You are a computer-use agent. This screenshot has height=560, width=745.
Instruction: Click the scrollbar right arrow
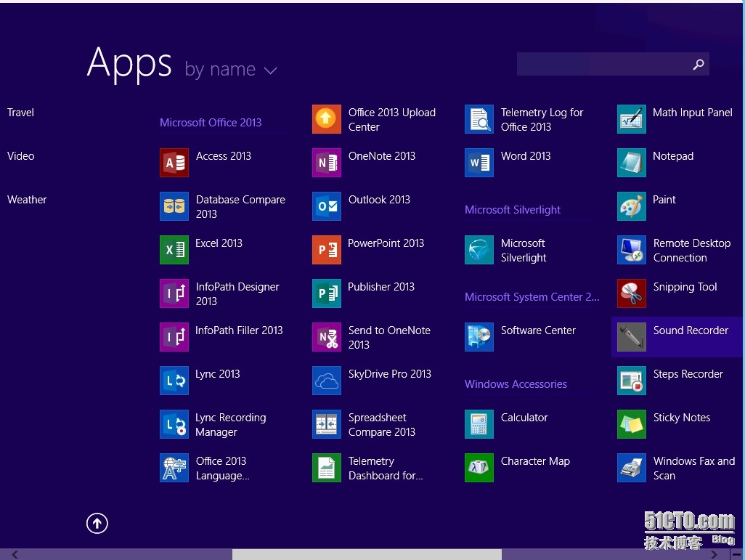click(x=714, y=554)
